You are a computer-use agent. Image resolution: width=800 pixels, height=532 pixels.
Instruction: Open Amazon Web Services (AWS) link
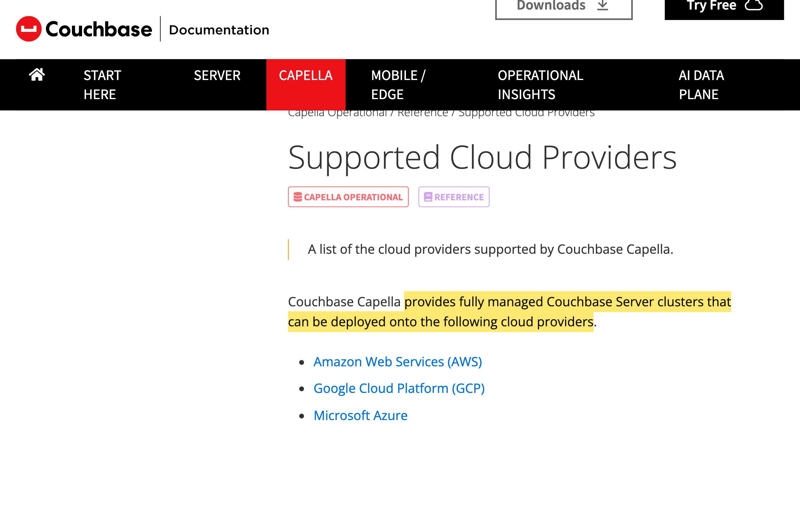(x=398, y=362)
